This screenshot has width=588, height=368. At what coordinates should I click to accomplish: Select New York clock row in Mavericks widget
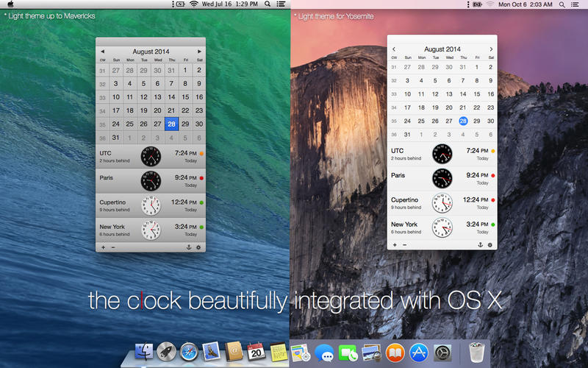[x=151, y=230]
